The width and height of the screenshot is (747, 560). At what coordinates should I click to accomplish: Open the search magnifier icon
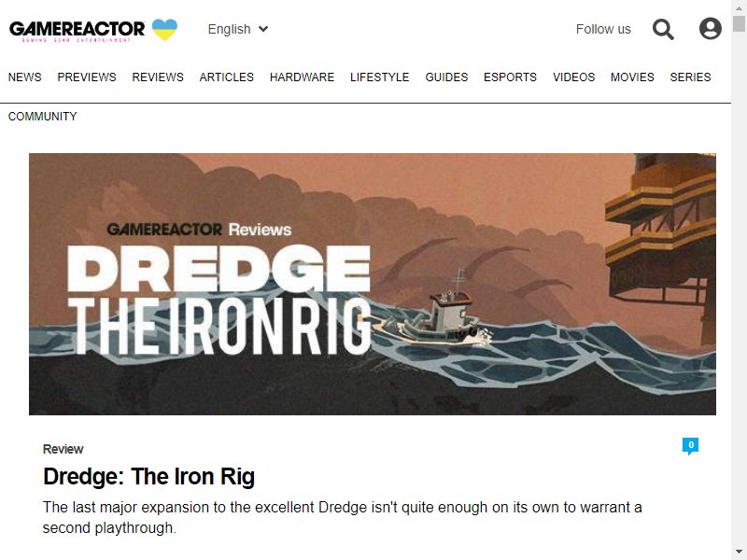[663, 29]
